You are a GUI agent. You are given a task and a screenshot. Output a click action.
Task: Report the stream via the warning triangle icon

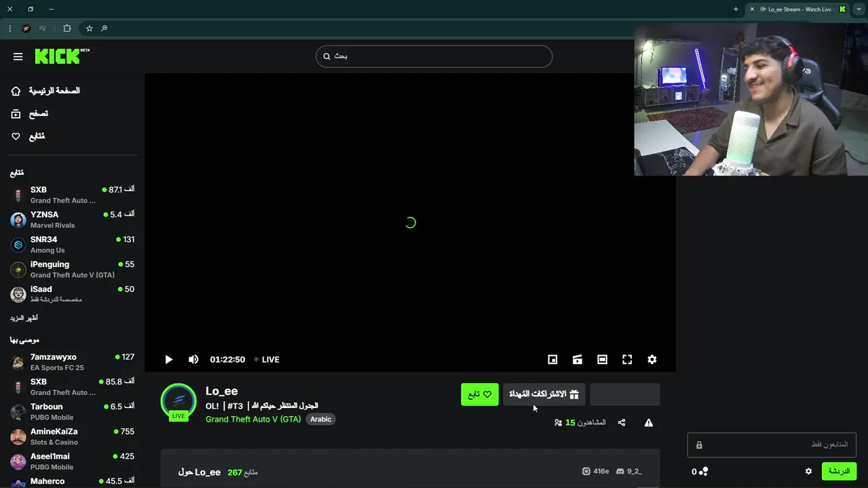pos(649,423)
